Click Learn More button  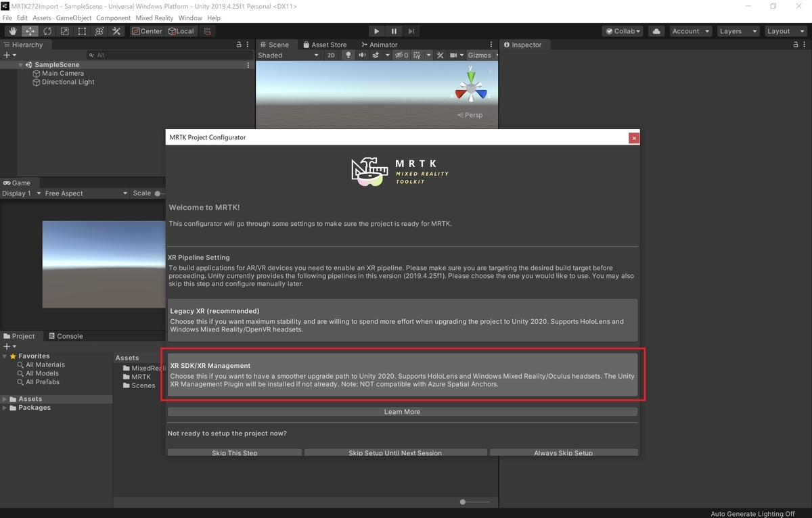tap(403, 412)
